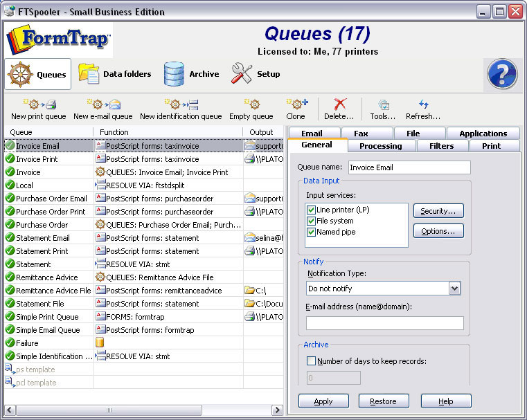Click the New e-mail queue icon
The image size is (527, 420).
pyautogui.click(x=102, y=105)
